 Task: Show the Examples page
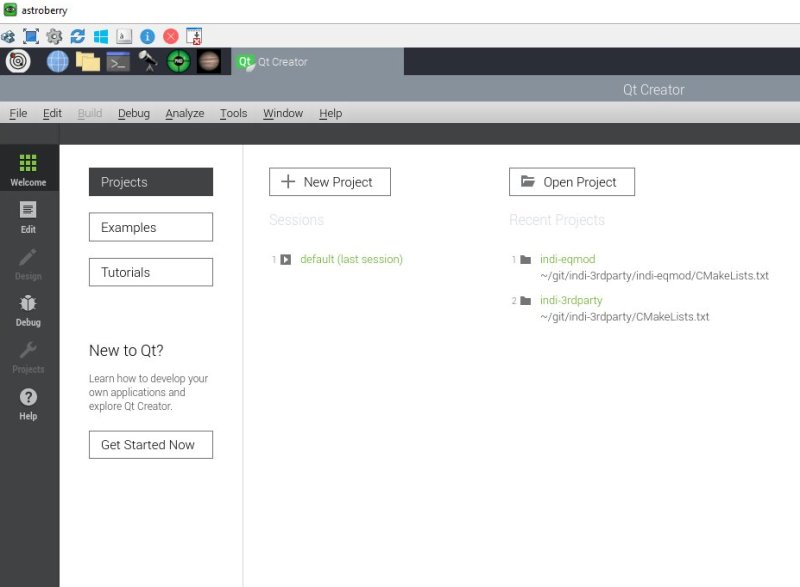(x=151, y=227)
